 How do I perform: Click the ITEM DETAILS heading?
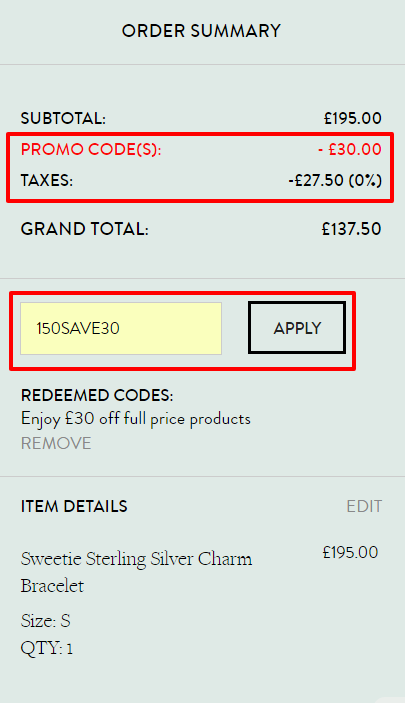pyautogui.click(x=74, y=506)
